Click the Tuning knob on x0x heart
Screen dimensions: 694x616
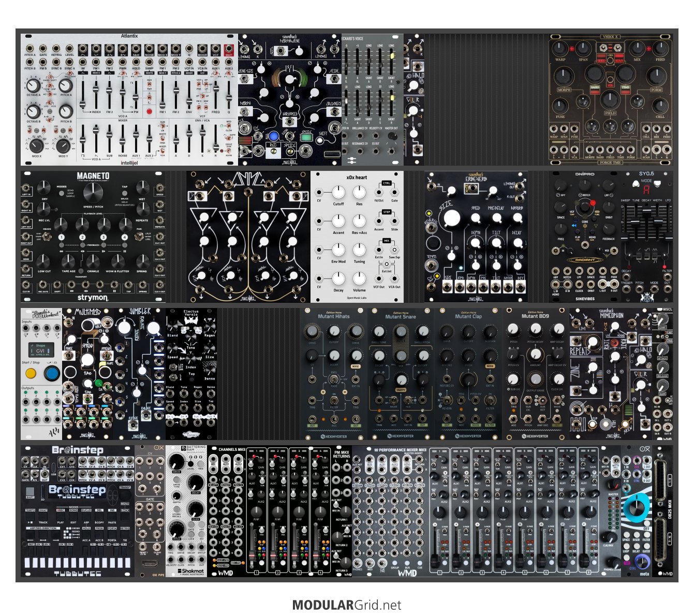[x=359, y=250]
